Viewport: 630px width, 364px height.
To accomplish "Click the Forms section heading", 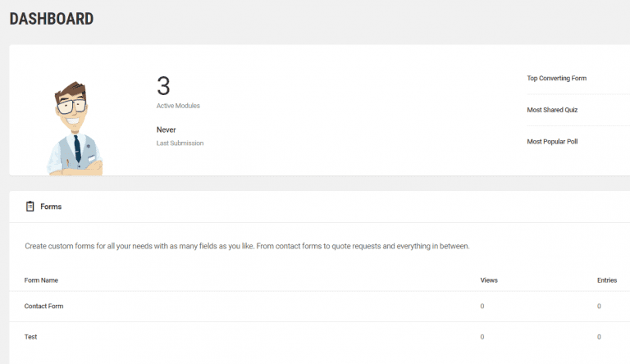I will click(x=51, y=207).
